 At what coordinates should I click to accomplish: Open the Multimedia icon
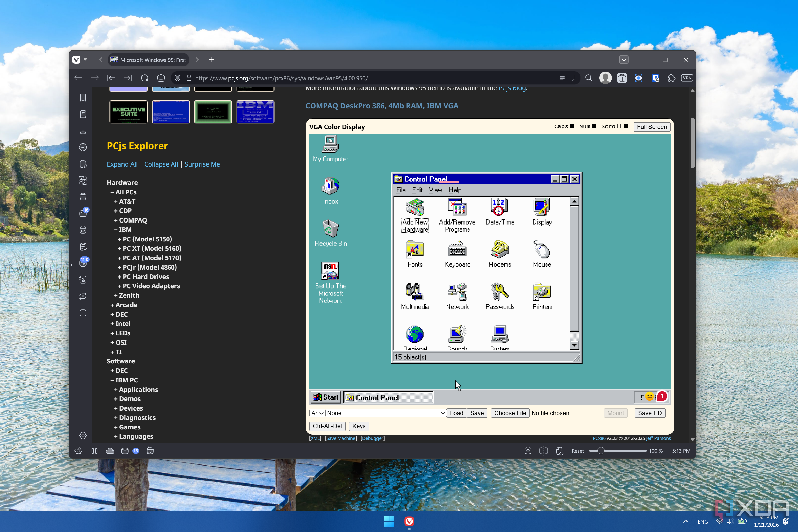pyautogui.click(x=415, y=296)
